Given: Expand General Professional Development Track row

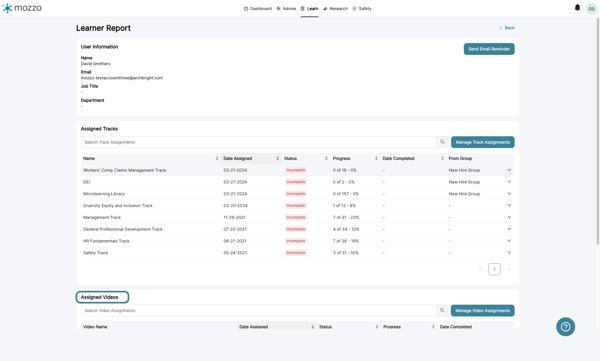Looking at the screenshot, I should coord(509,229).
